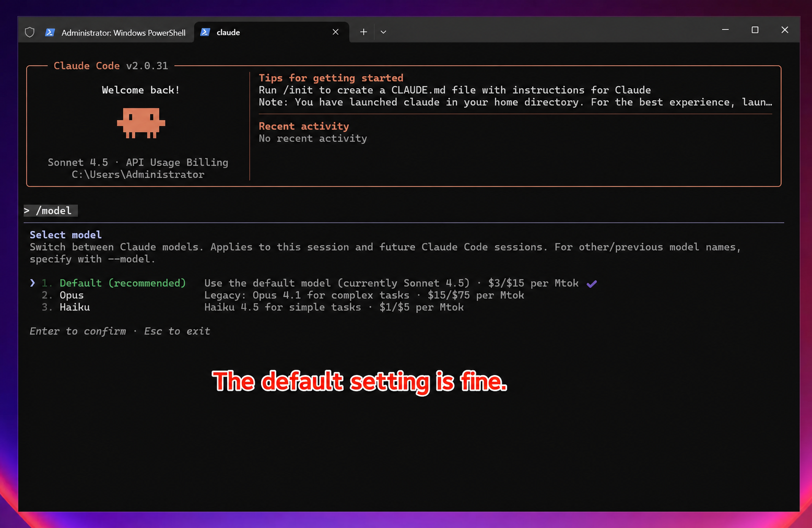Click the 'Claude Code v2.0.31' title text
812x528 pixels.
click(x=111, y=66)
